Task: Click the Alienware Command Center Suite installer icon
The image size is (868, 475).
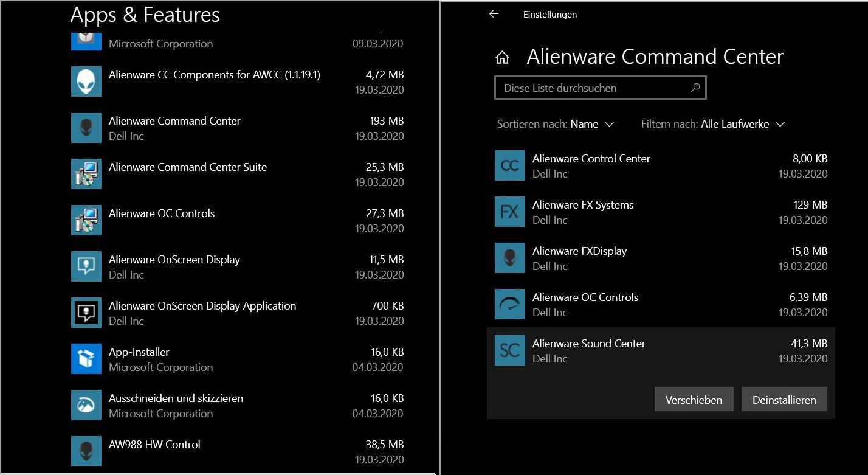Action: tap(86, 174)
